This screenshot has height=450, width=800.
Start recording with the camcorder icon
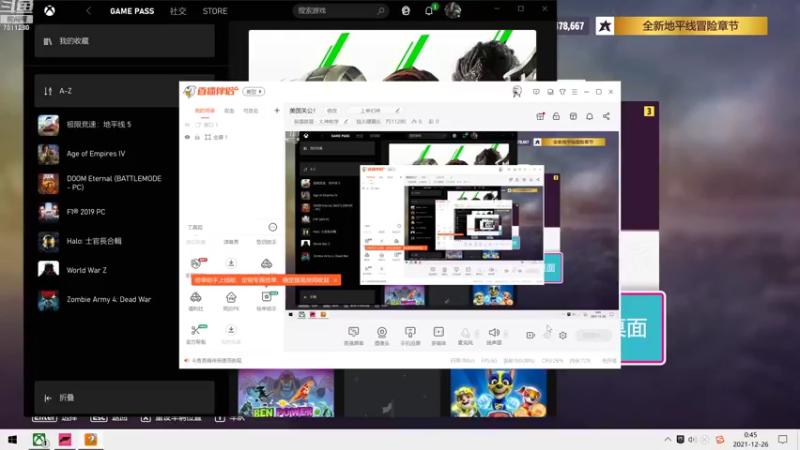pos(531,335)
